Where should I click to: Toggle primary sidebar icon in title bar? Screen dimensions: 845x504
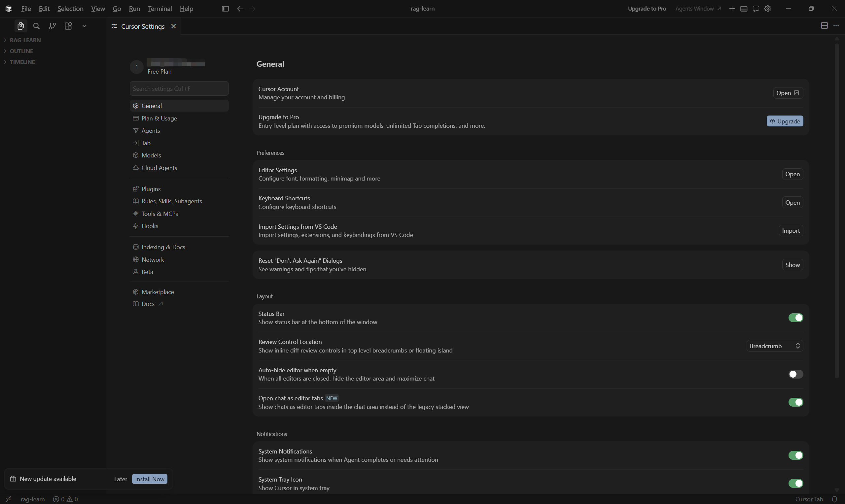point(225,9)
